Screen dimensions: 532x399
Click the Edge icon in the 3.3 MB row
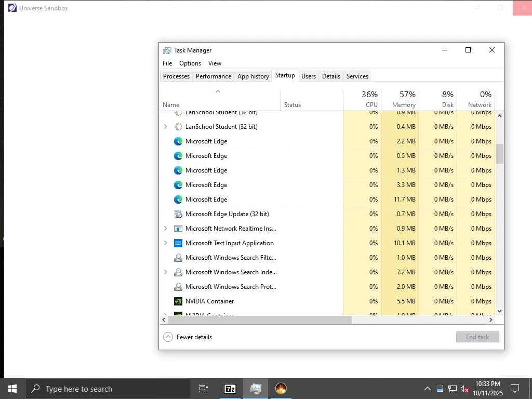tap(178, 185)
